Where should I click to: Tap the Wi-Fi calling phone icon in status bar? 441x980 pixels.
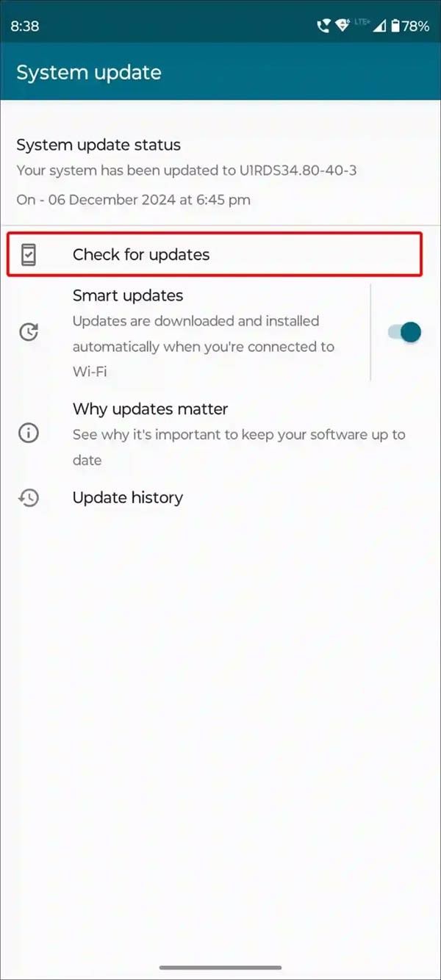[323, 26]
